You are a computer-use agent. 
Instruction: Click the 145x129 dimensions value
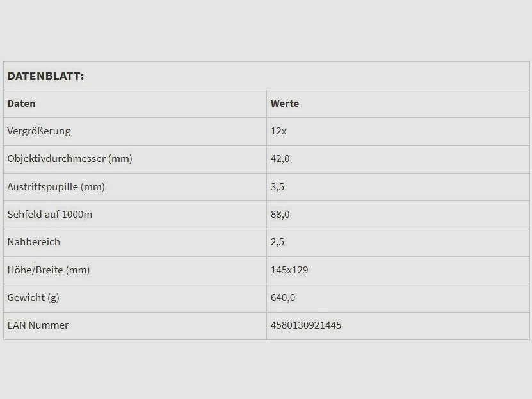(289, 270)
